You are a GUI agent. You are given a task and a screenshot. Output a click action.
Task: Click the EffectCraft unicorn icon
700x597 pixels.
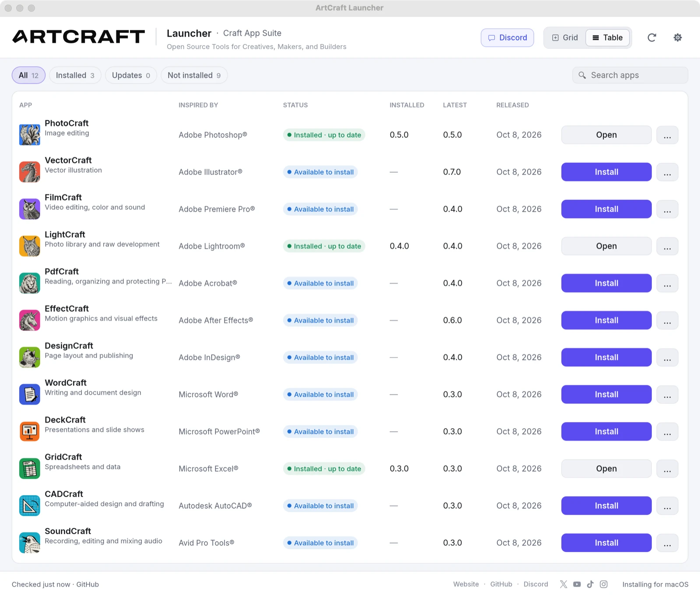point(30,320)
